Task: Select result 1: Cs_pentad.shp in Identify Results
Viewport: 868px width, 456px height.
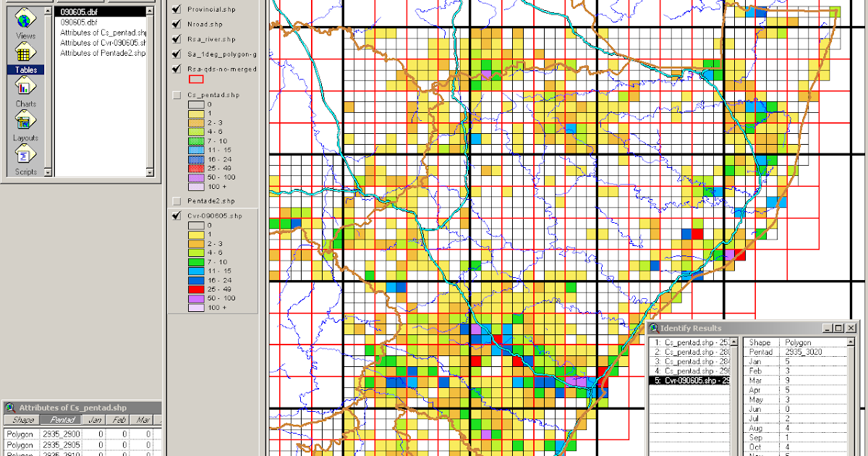Action: 689,342
